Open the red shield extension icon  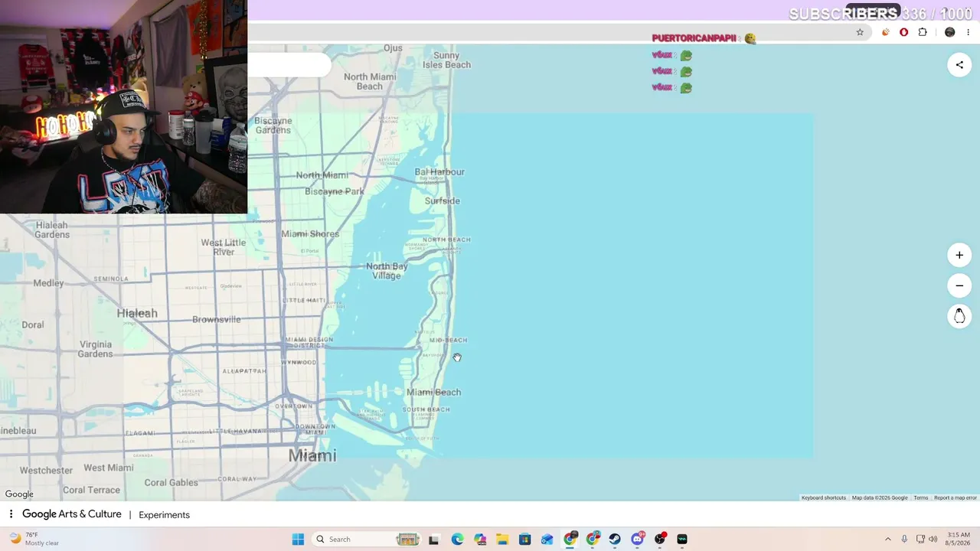point(904,32)
